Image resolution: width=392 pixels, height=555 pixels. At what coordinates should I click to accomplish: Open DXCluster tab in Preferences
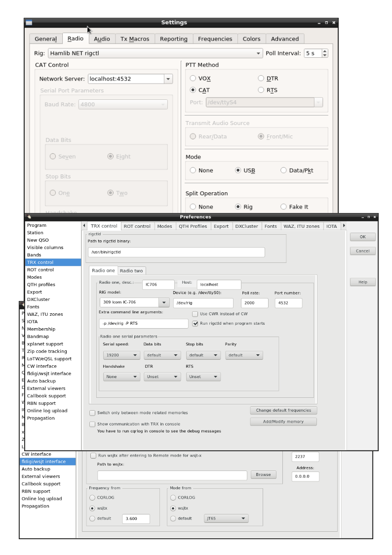247,226
